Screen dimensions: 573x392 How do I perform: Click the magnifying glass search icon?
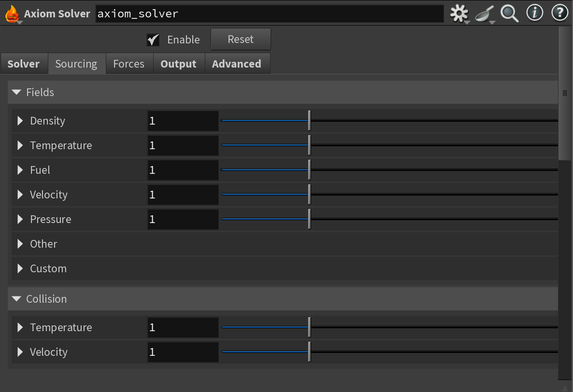coord(509,14)
